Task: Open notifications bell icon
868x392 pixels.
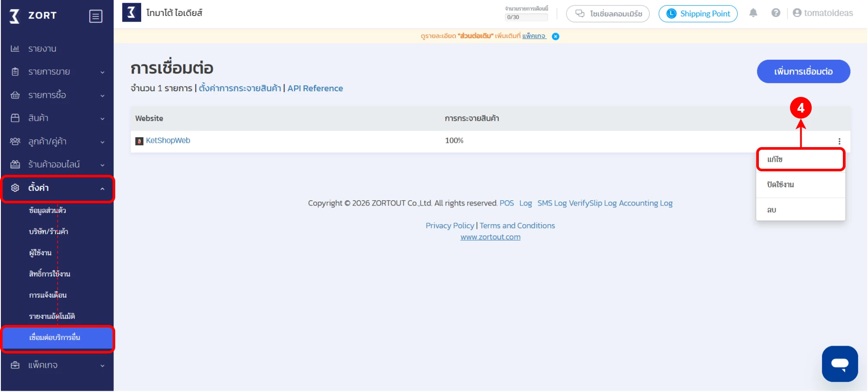Action: click(x=753, y=13)
